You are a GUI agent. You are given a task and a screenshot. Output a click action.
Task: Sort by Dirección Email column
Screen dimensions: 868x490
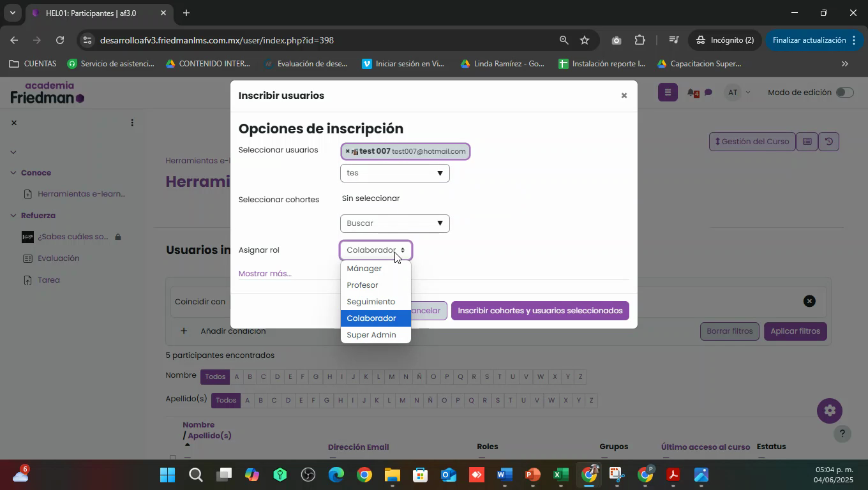[x=358, y=447]
